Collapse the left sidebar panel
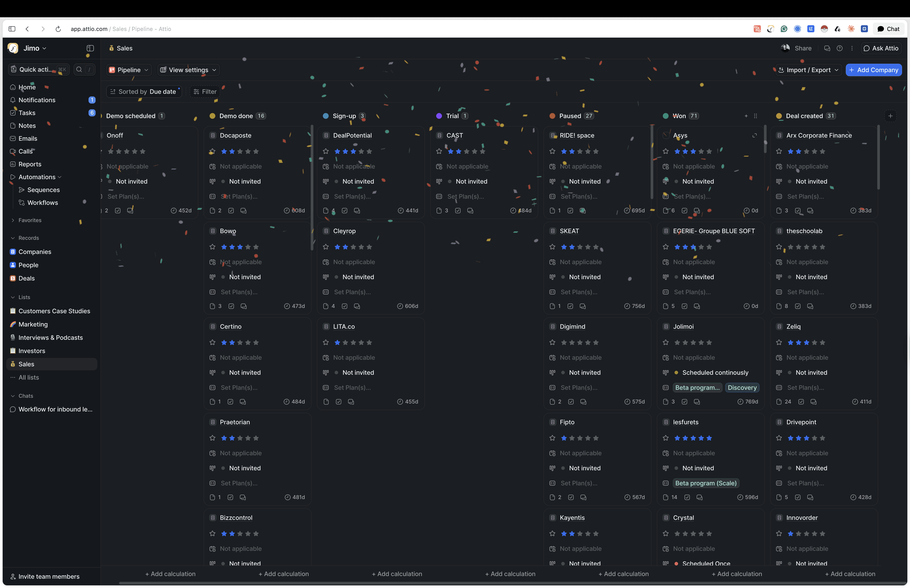Screen dimensions: 910x588 [x=91, y=48]
